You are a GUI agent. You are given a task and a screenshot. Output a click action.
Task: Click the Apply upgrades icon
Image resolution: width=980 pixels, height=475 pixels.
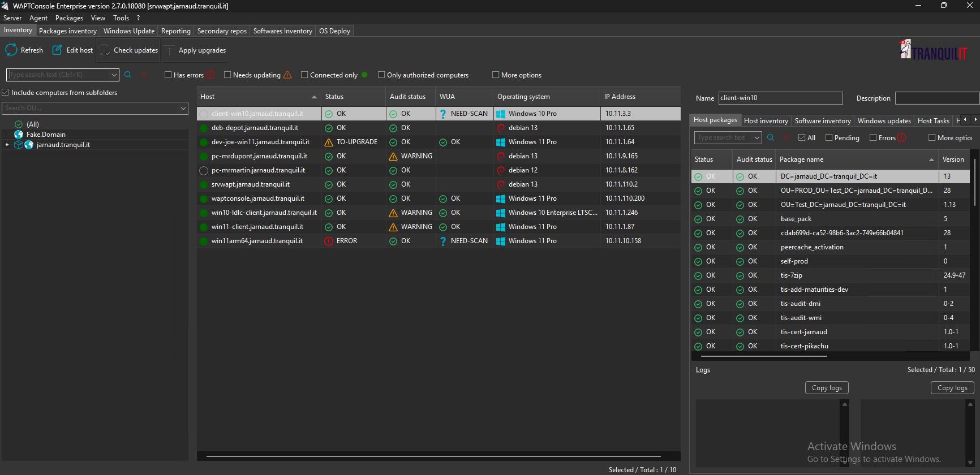(x=170, y=50)
